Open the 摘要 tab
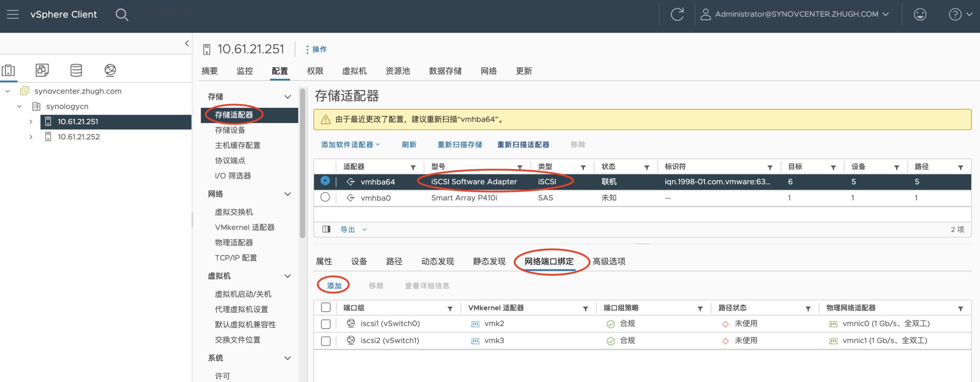The image size is (980, 382). 209,71
